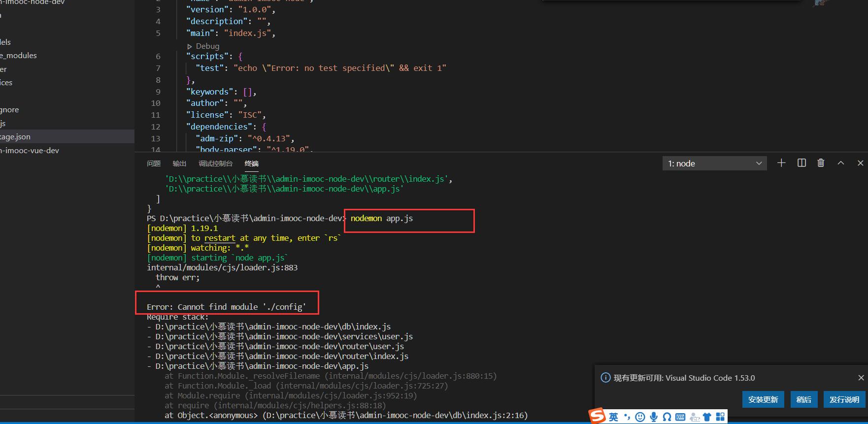The height and width of the screenshot is (424, 868).
Task: Dismiss the update notification with X
Action: coord(861,378)
